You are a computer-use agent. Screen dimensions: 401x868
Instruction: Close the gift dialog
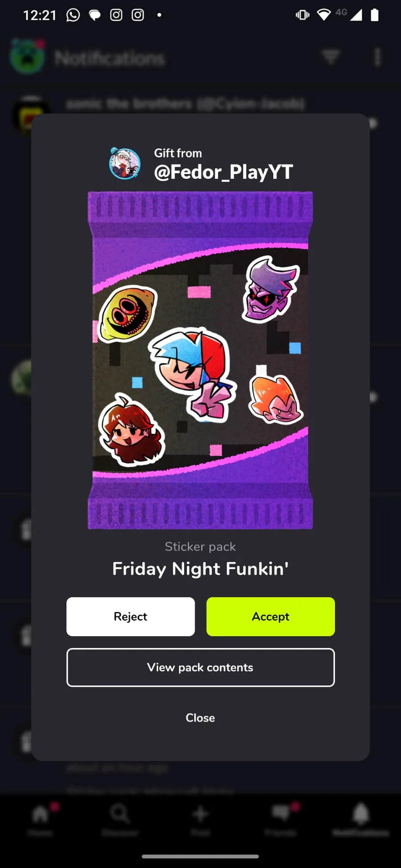pyautogui.click(x=200, y=718)
